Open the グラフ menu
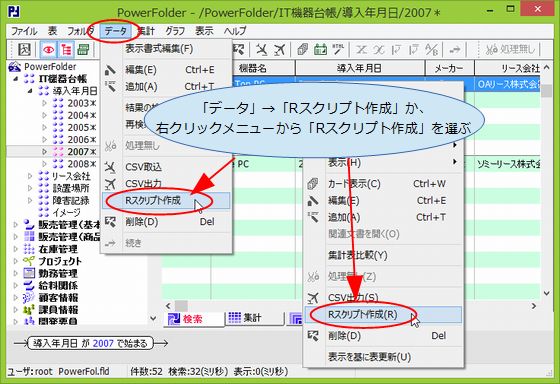This screenshot has width=560, height=384. 175,31
